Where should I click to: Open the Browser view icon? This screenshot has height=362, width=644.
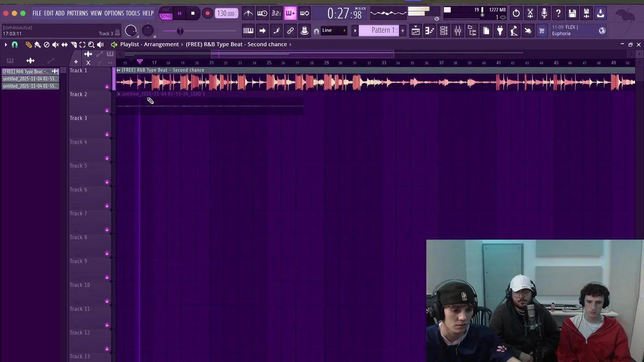[472, 31]
